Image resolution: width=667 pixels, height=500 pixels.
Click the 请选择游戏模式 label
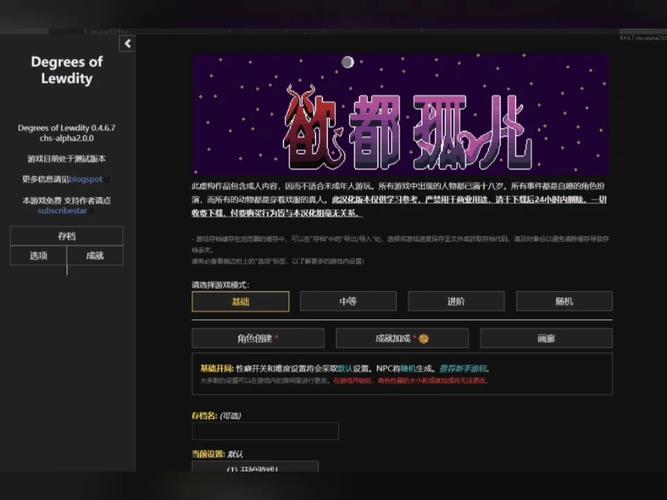(x=220, y=285)
